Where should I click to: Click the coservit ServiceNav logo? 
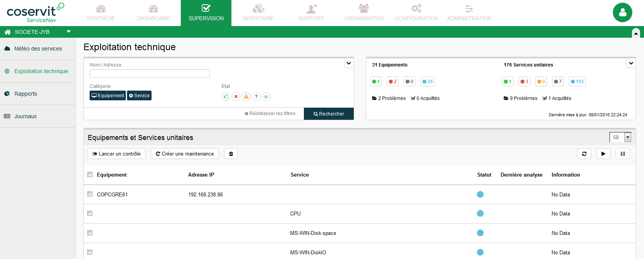pyautogui.click(x=35, y=13)
